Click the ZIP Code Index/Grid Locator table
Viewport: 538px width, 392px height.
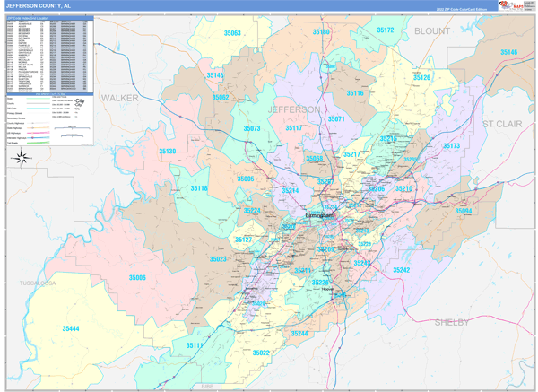click(x=48, y=52)
